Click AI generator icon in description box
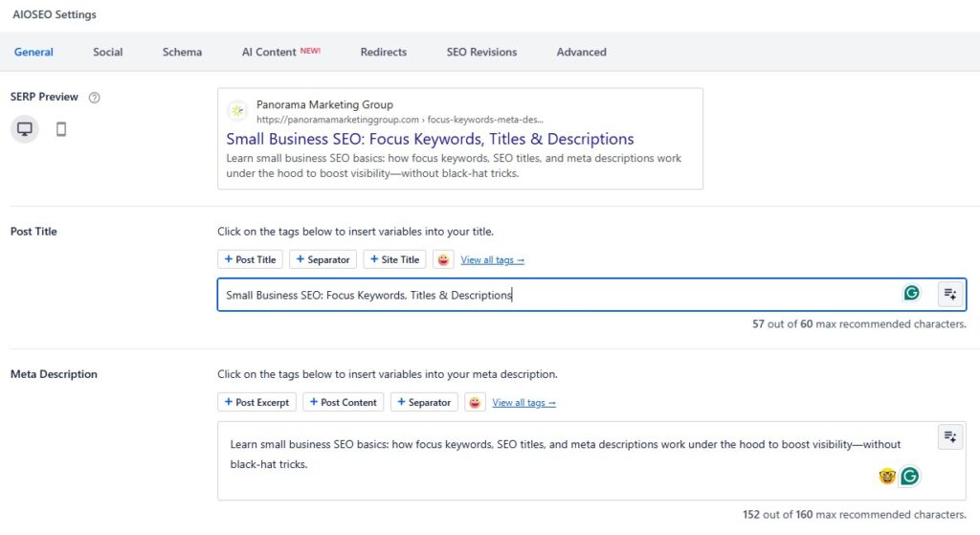Screen dimensions: 980x535 point(949,436)
